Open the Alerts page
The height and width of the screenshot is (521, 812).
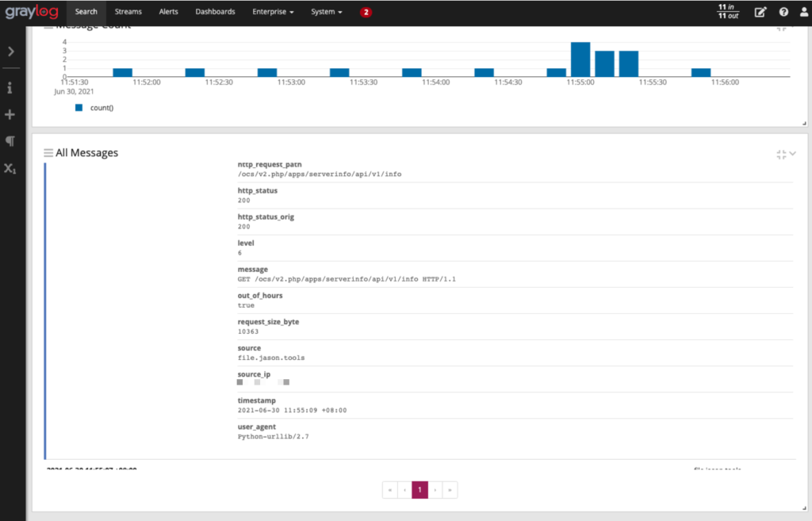click(x=168, y=11)
